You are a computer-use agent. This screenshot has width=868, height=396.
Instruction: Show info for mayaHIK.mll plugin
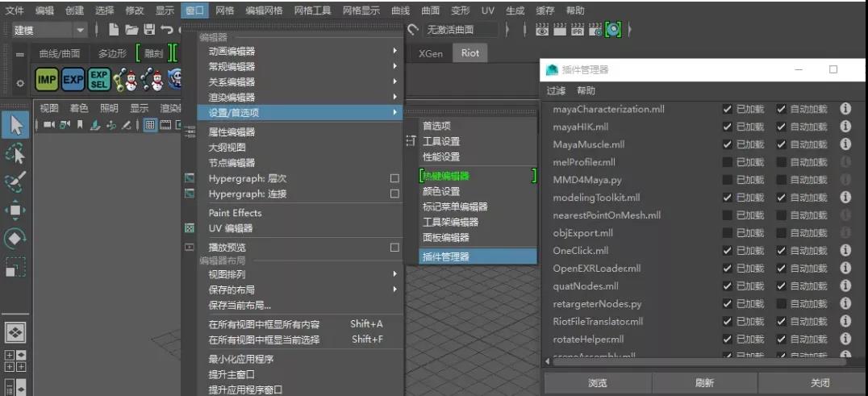coord(845,127)
